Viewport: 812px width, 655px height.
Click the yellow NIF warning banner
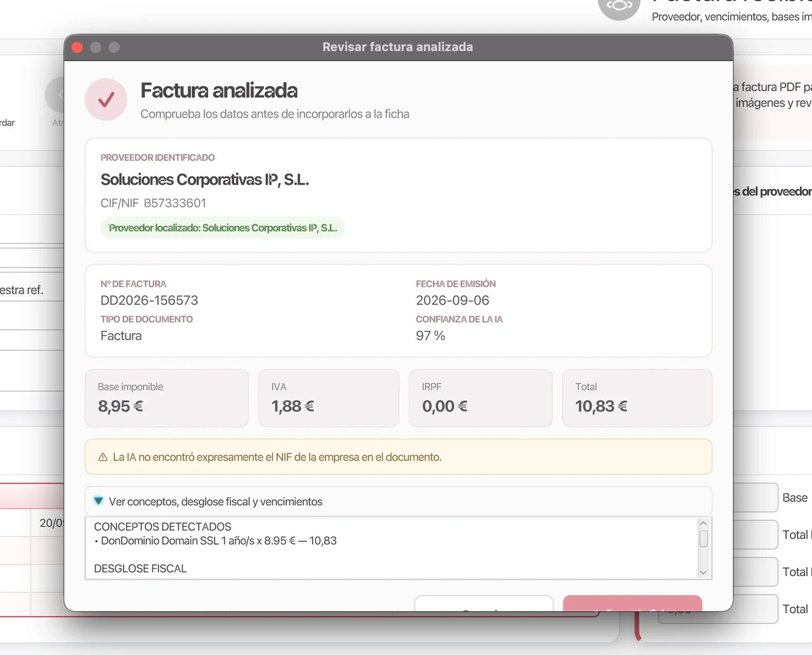[398, 457]
